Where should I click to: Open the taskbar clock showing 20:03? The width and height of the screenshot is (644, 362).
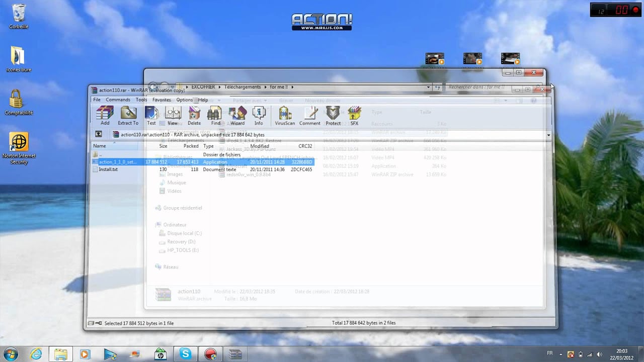click(x=621, y=354)
